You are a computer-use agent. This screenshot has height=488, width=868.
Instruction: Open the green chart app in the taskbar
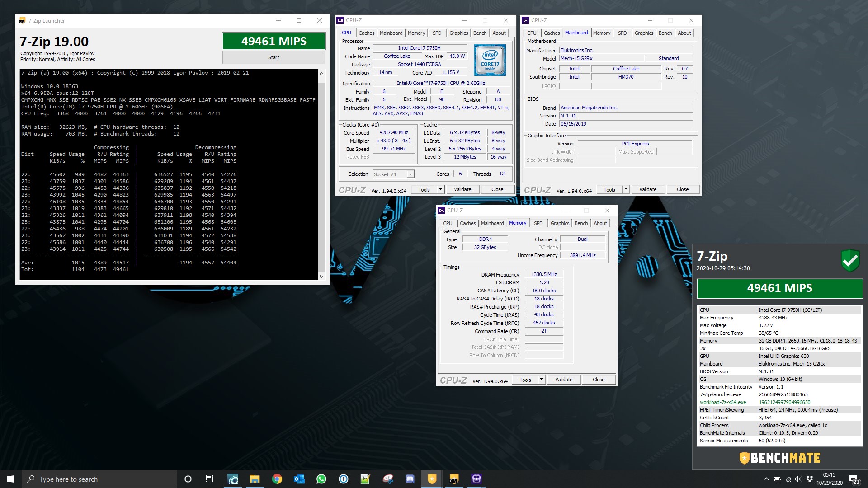[365, 479]
